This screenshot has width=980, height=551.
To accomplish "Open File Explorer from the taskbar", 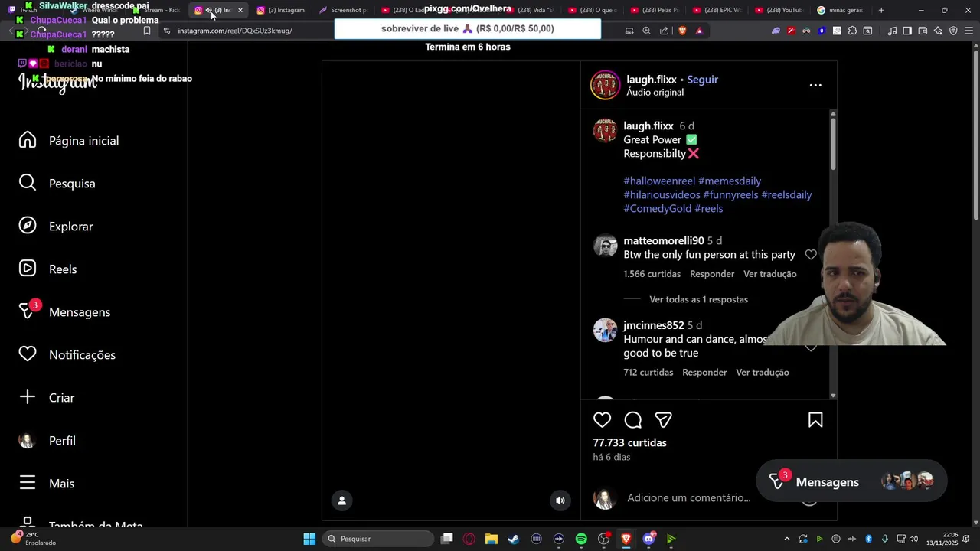I will [492, 539].
